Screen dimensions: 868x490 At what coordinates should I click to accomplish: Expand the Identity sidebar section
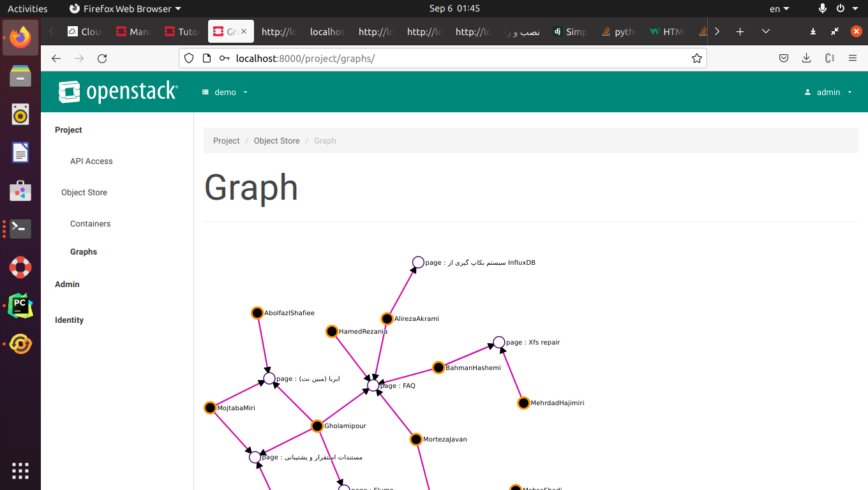point(69,320)
